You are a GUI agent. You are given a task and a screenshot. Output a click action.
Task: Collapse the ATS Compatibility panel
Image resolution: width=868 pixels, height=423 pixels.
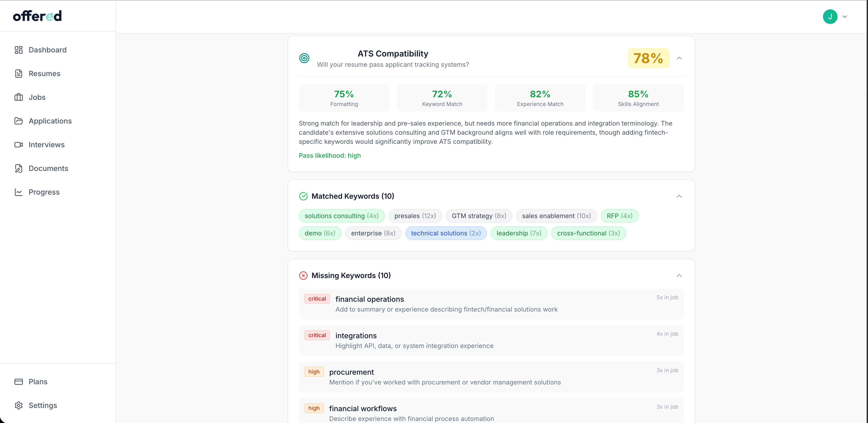tap(679, 58)
